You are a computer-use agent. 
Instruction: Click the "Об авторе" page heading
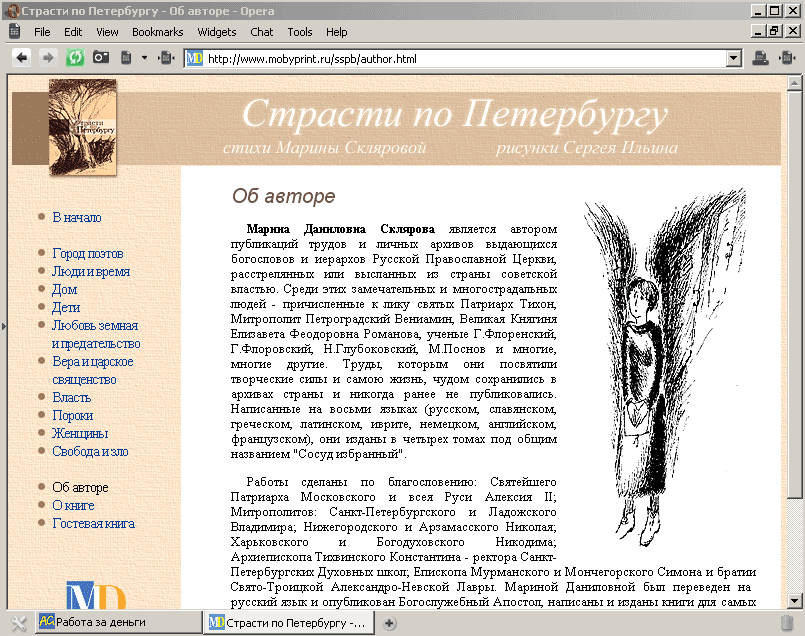(283, 196)
